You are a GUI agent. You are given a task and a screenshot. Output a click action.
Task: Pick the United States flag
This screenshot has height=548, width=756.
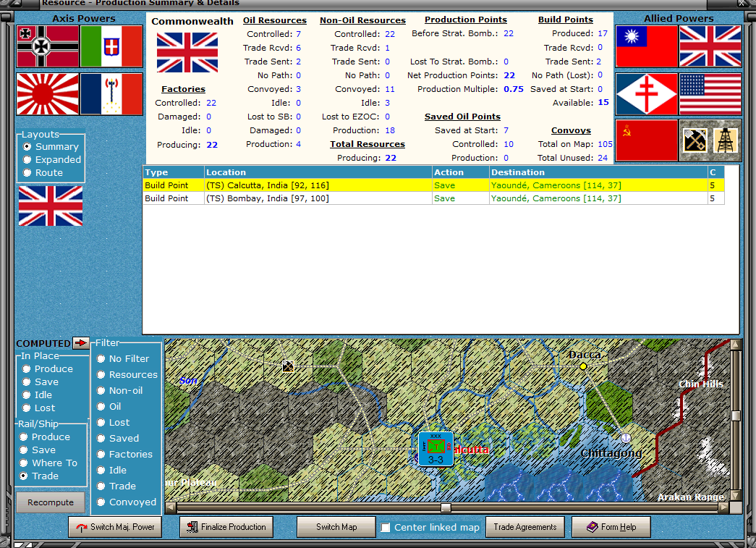pos(710,94)
